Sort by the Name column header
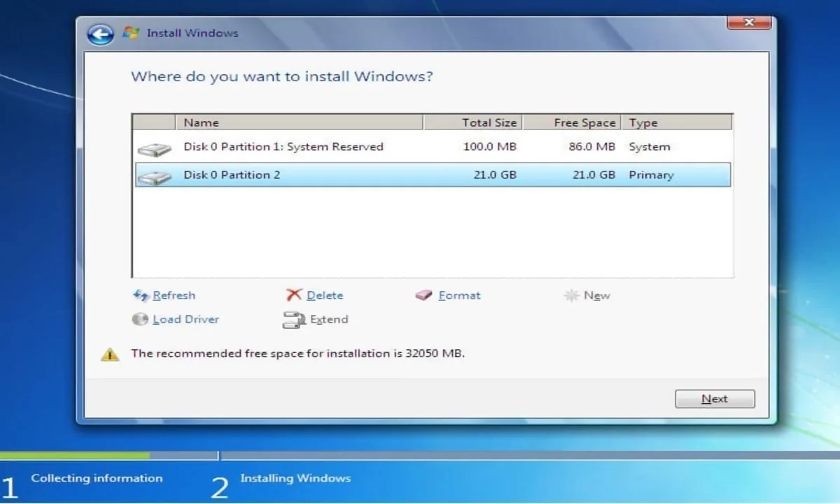 pos(299,122)
